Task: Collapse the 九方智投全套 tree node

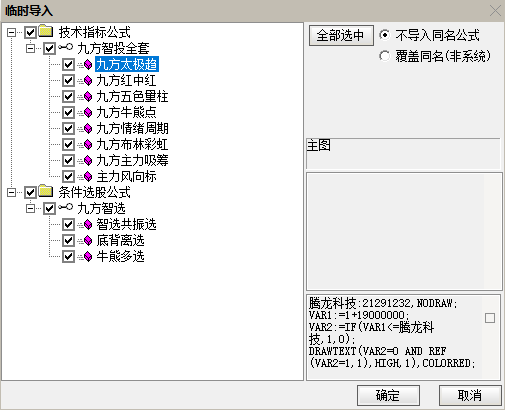Action: pos(30,48)
